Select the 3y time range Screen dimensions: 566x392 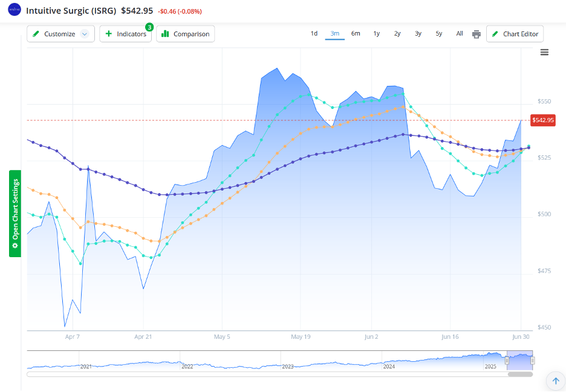pyautogui.click(x=418, y=33)
